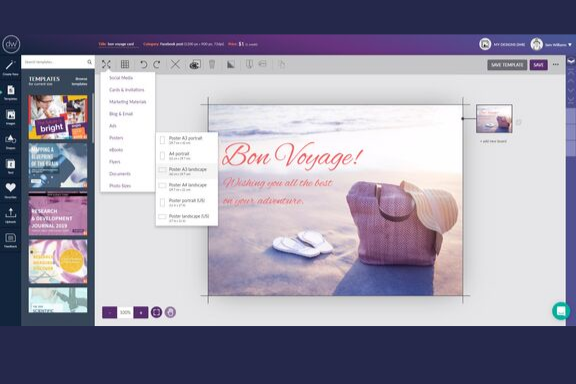Open Favorites heart icon in sidebar
Screen dimensions: 576x384
point(11,190)
